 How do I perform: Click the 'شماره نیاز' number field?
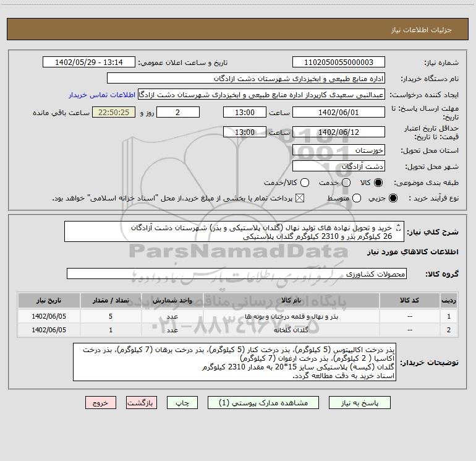pos(338,62)
